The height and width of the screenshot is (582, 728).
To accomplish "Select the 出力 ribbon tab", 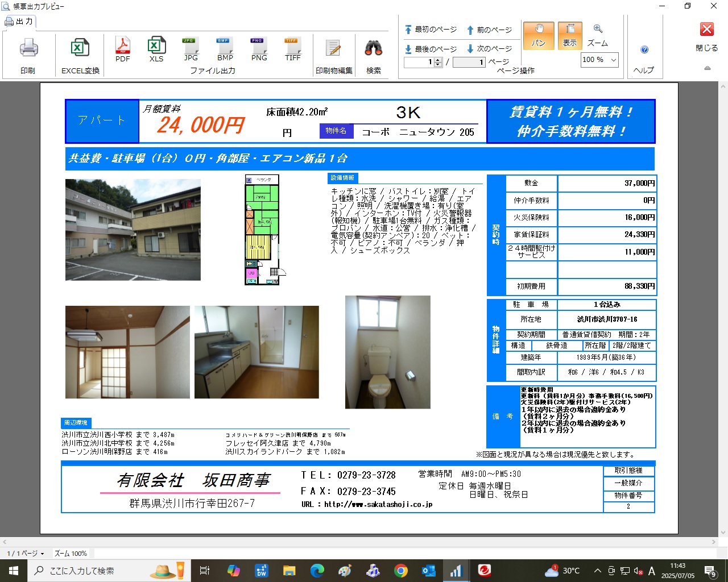I will click(x=20, y=22).
